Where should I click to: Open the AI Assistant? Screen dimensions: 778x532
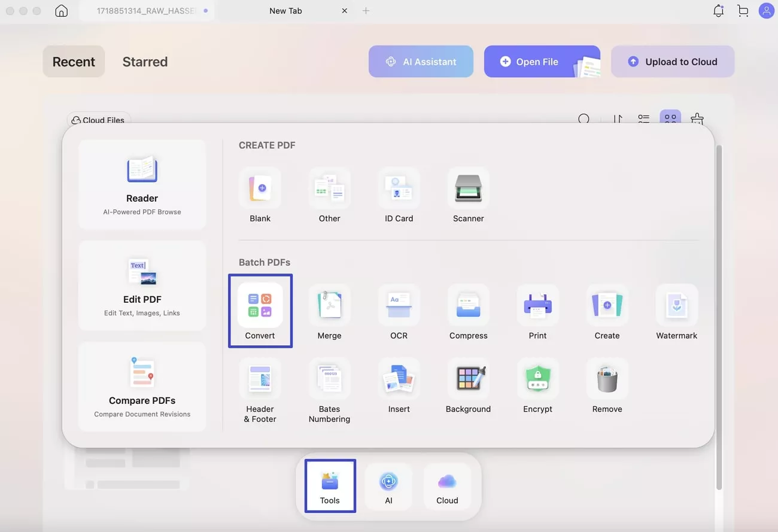[x=421, y=62]
